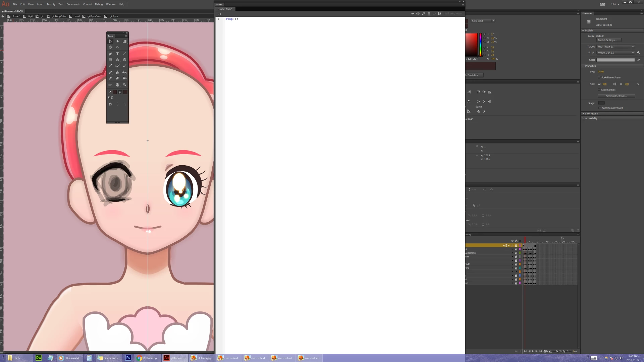Select the Text tool
Screen dimensions: 644x362
(x=117, y=54)
